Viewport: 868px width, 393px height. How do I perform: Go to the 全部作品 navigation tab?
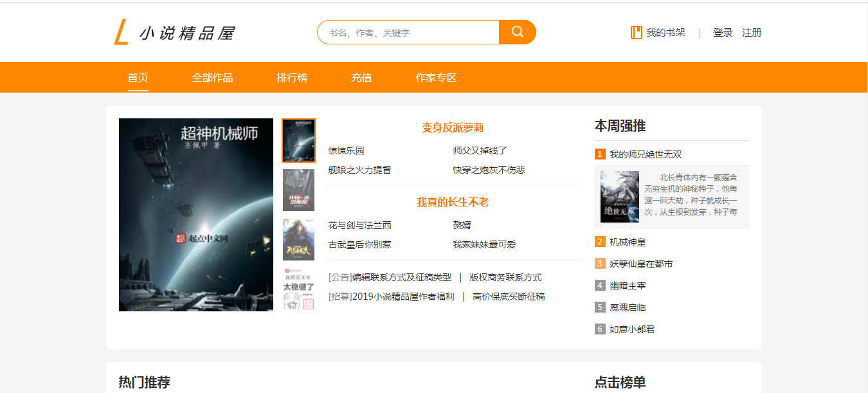coord(212,78)
